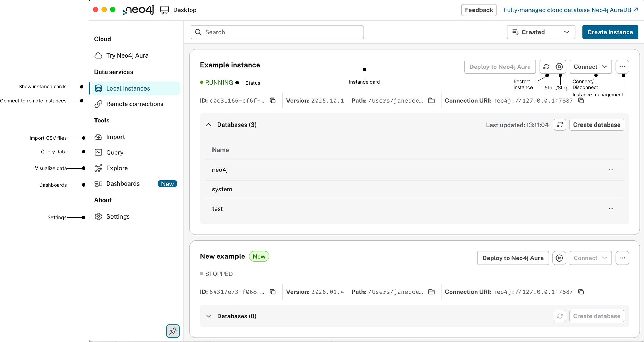Click the Query terminal icon
Image resolution: width=644 pixels, height=342 pixels.
tap(99, 153)
